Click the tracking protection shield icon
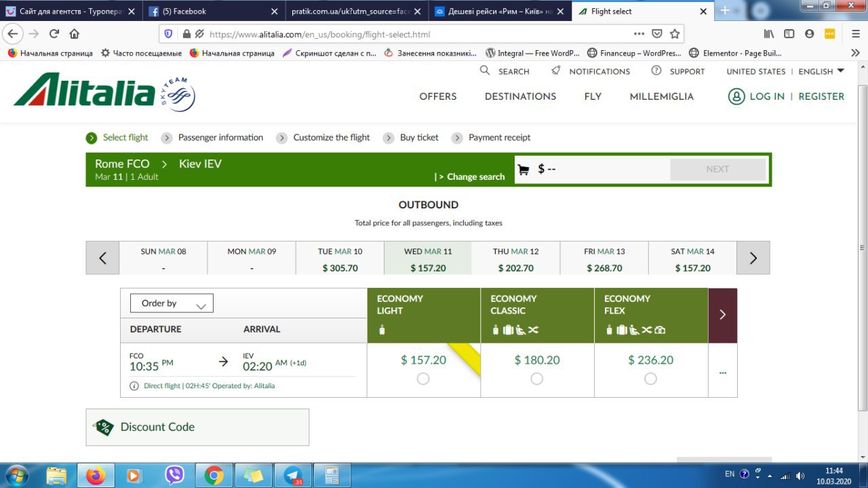The height and width of the screenshot is (488, 868). coord(168,34)
